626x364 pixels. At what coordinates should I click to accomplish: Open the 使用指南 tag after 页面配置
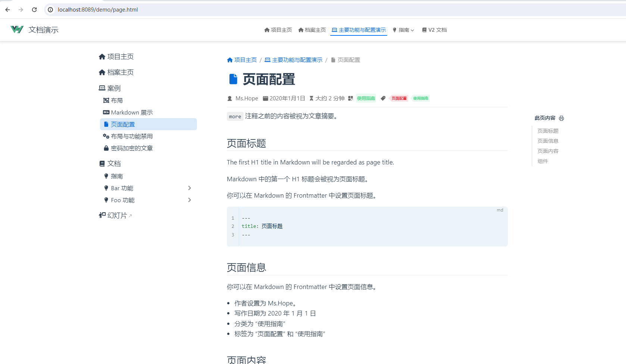coord(420,98)
